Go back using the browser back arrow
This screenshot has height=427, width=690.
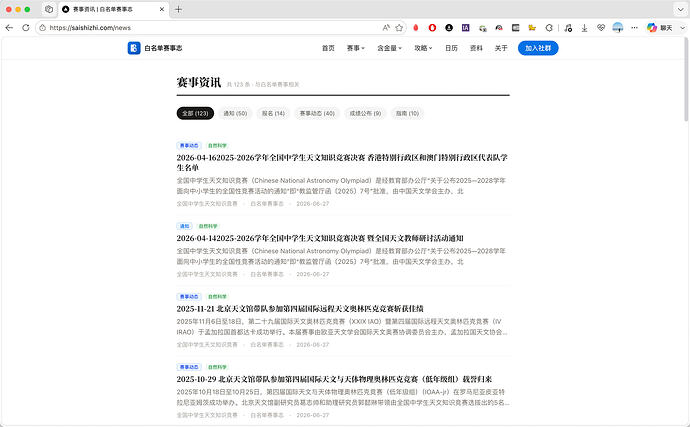(x=9, y=28)
